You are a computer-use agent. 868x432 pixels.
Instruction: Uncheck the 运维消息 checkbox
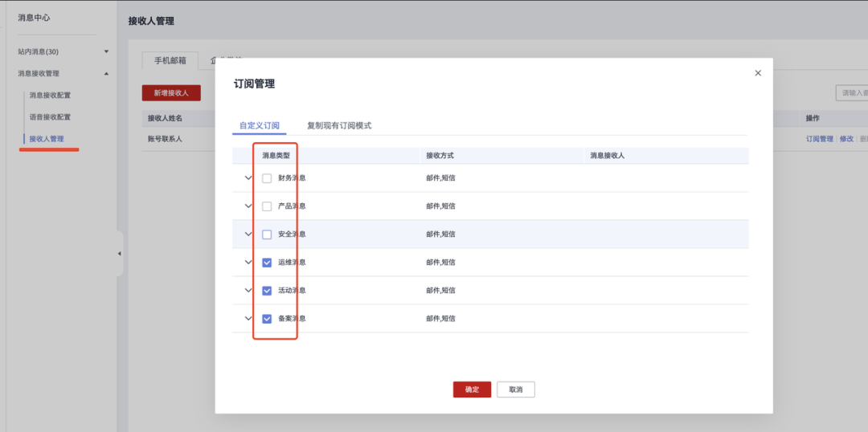coord(267,263)
